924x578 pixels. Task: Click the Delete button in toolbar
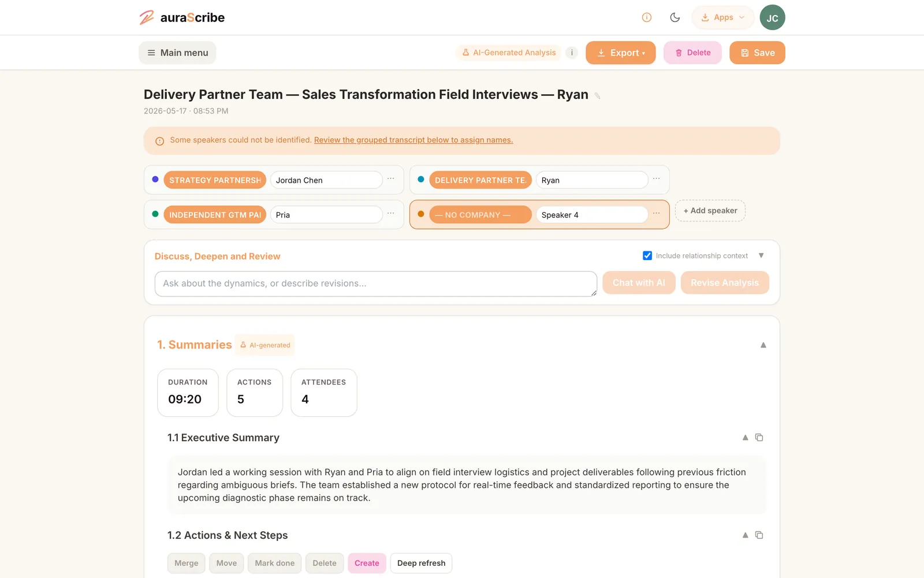(x=692, y=53)
